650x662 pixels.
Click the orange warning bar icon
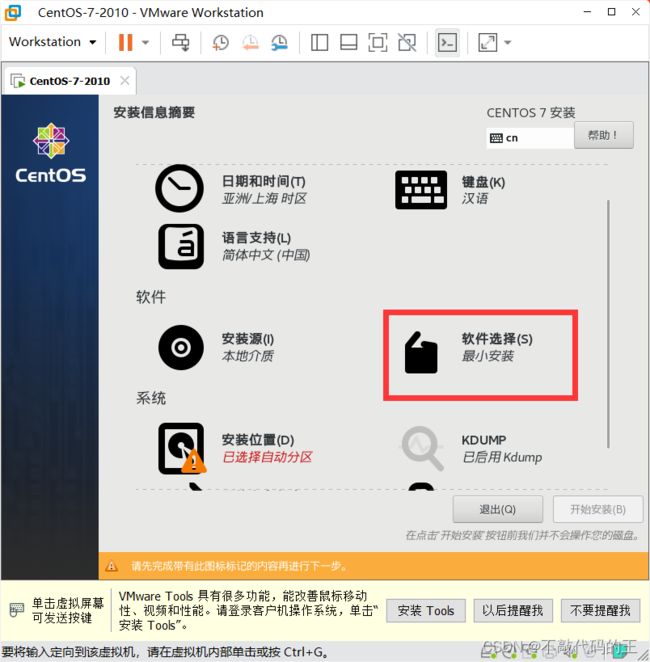tap(111, 566)
